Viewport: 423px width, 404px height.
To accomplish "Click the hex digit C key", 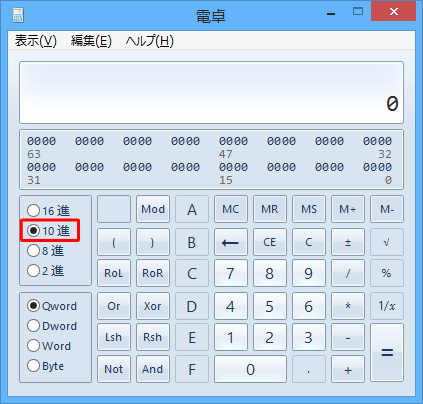I will [x=192, y=273].
